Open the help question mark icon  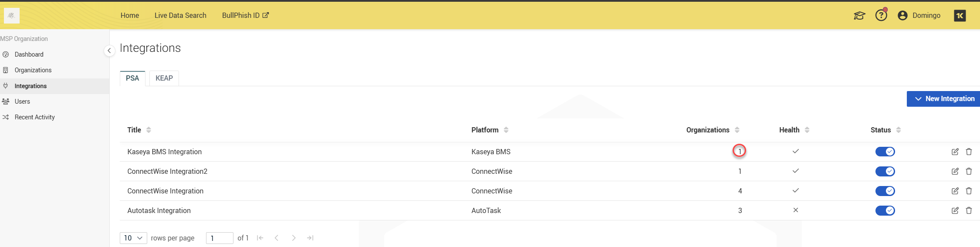(x=881, y=16)
